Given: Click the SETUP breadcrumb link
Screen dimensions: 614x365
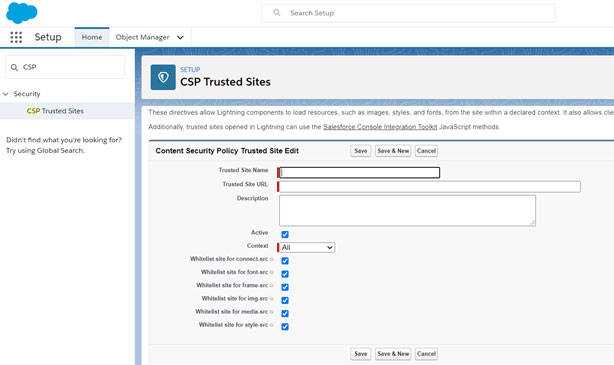Looking at the screenshot, I should tap(190, 70).
